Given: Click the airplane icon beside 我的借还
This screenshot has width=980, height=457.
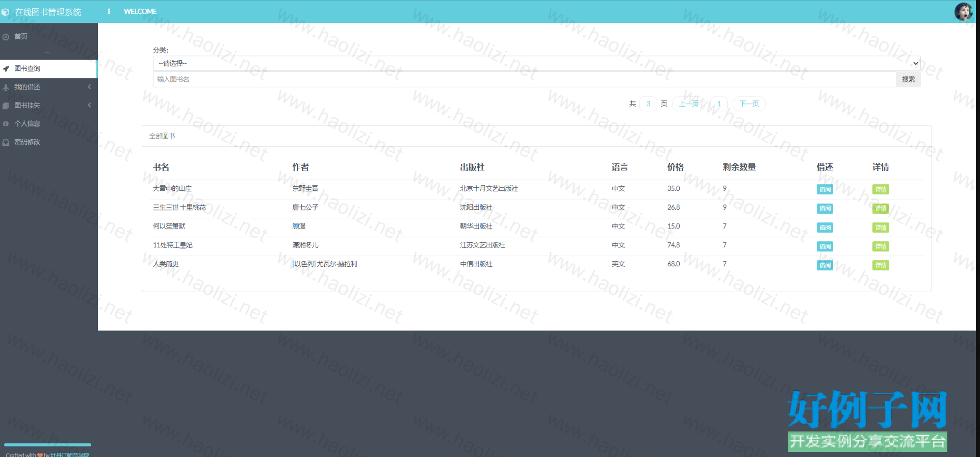Looking at the screenshot, I should coord(6,87).
